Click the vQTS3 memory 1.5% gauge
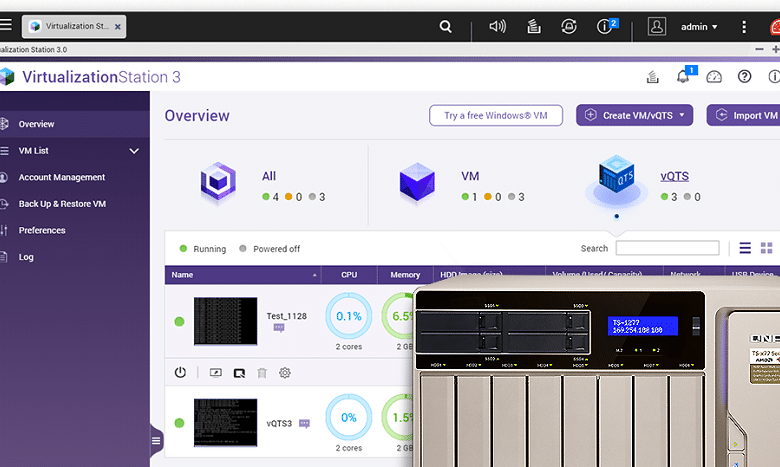The height and width of the screenshot is (467, 780). click(x=398, y=417)
